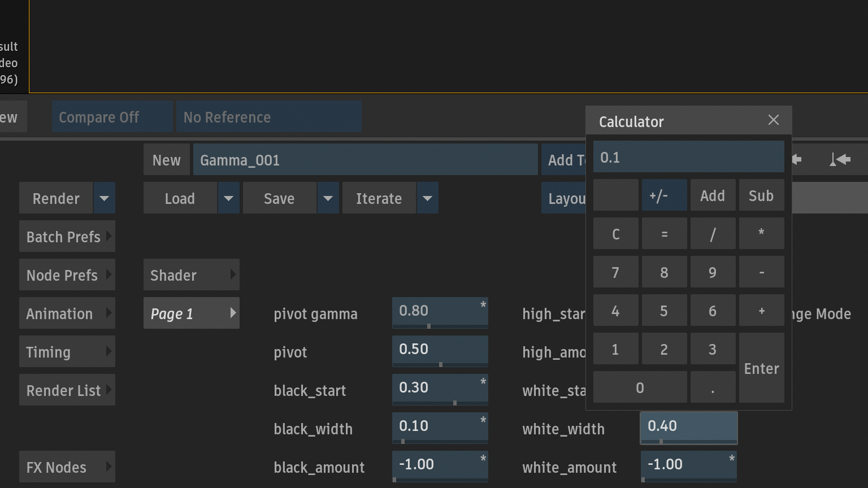The height and width of the screenshot is (488, 868).
Task: Click the black_amount -1.00 slider field
Action: pyautogui.click(x=440, y=467)
